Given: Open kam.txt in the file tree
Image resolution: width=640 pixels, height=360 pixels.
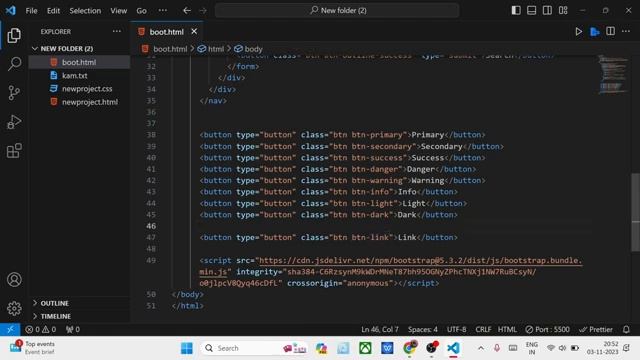Looking at the screenshot, I should 79,76.
